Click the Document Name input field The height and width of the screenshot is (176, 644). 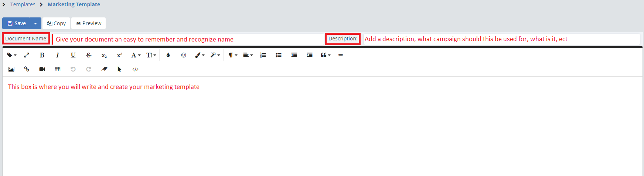[x=188, y=39]
